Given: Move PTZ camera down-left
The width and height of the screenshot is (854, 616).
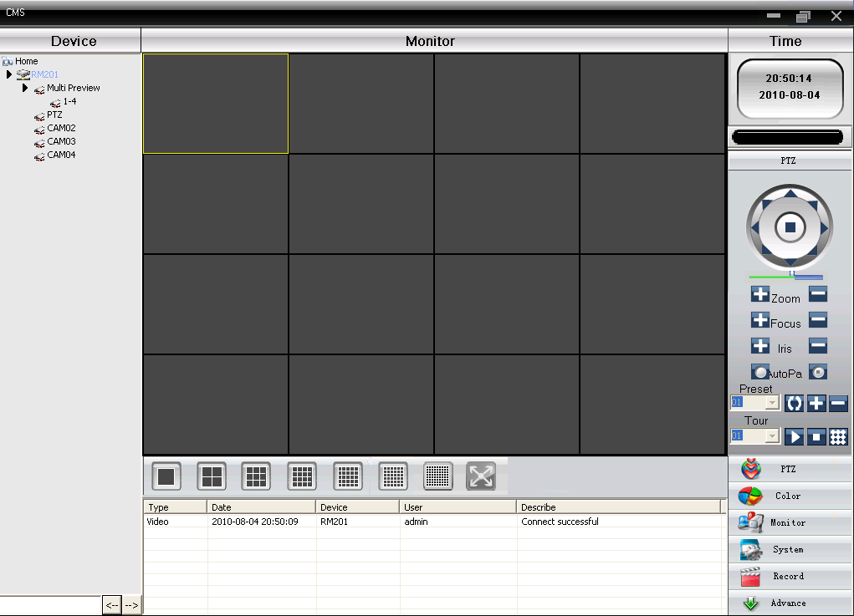Looking at the screenshot, I should [x=766, y=250].
